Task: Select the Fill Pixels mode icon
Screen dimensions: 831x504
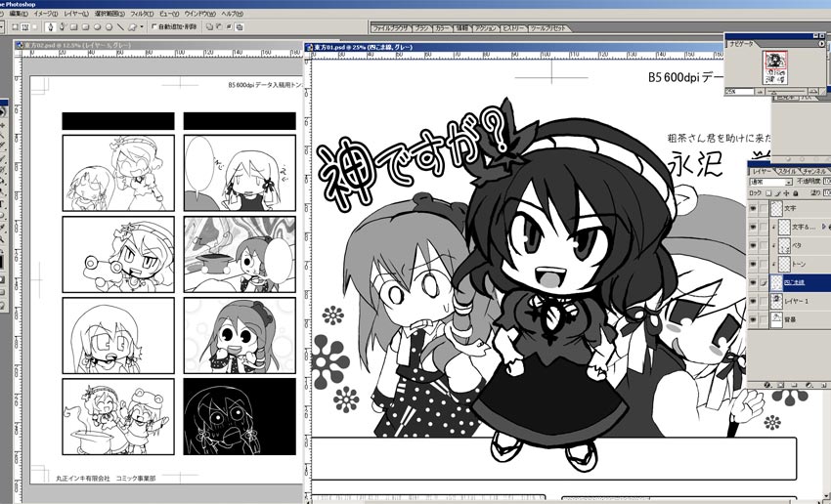Action: click(34, 26)
